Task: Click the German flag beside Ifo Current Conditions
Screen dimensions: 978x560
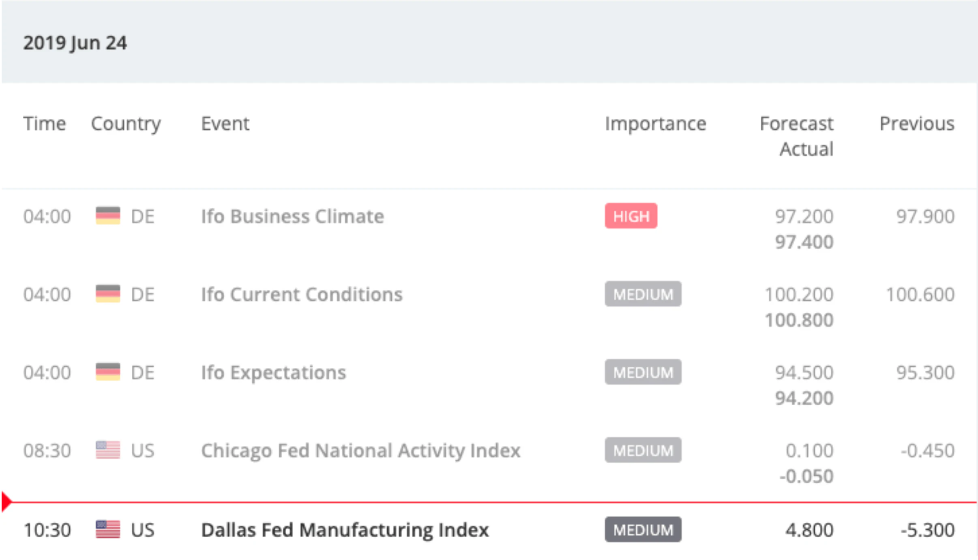Action: tap(108, 294)
